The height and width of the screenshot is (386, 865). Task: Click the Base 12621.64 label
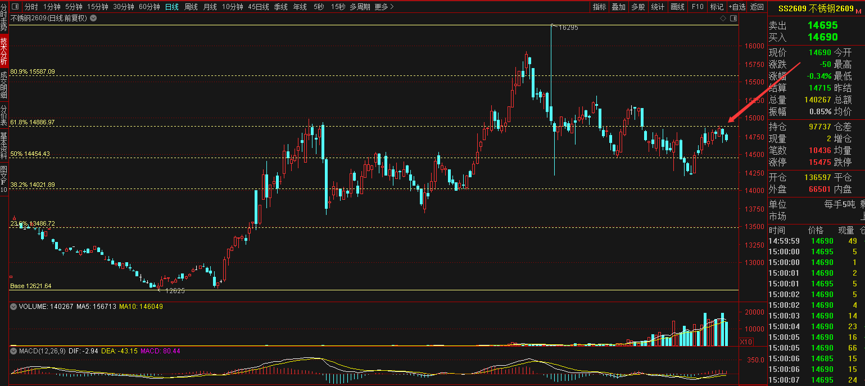[x=30, y=286]
